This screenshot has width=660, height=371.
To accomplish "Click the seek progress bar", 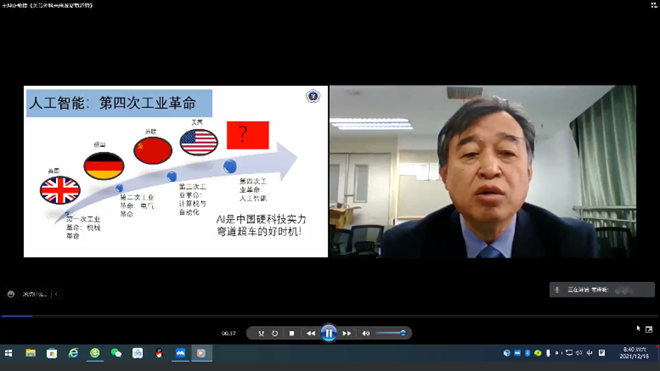I will pyautogui.click(x=330, y=315).
